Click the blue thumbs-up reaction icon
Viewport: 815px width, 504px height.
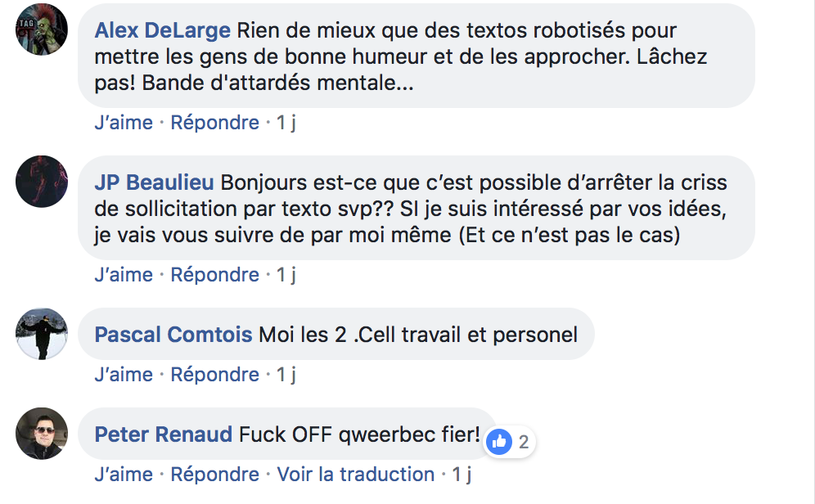click(499, 442)
